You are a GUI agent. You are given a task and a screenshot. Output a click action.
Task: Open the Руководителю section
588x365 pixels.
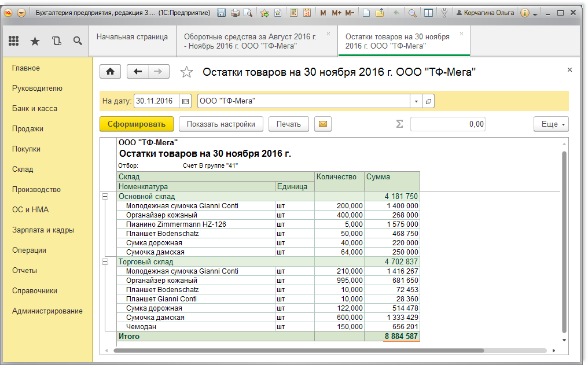[x=37, y=89]
